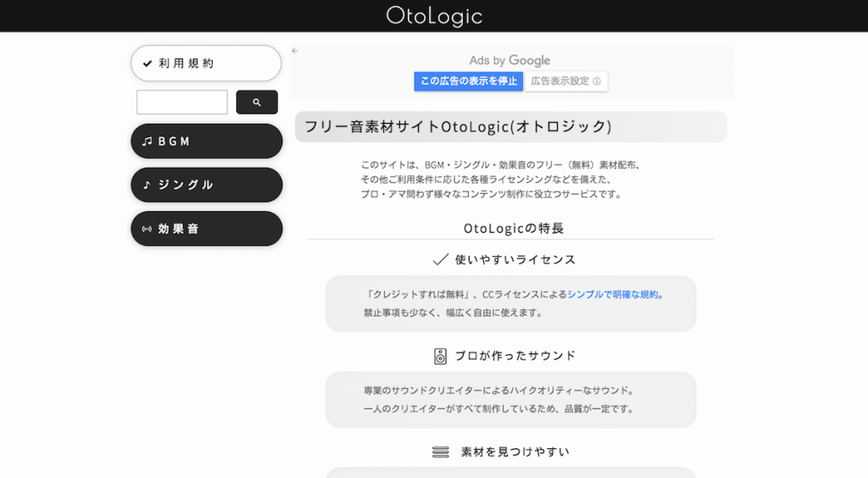
Task: Click the Ads by Google label
Action: pyautogui.click(x=509, y=60)
